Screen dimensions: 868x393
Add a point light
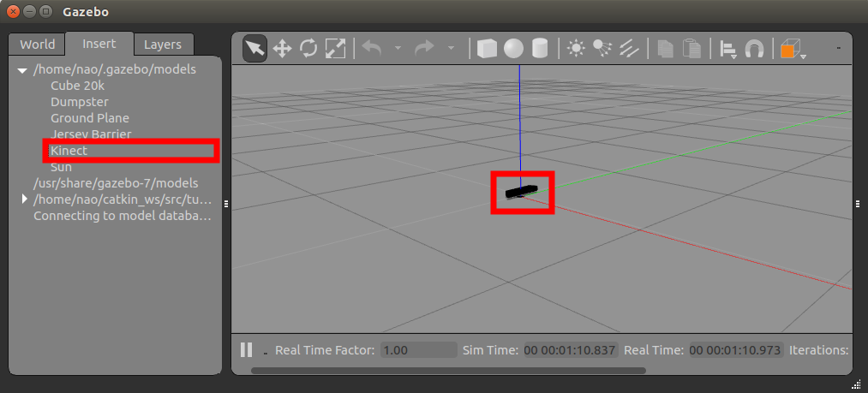[x=577, y=49]
